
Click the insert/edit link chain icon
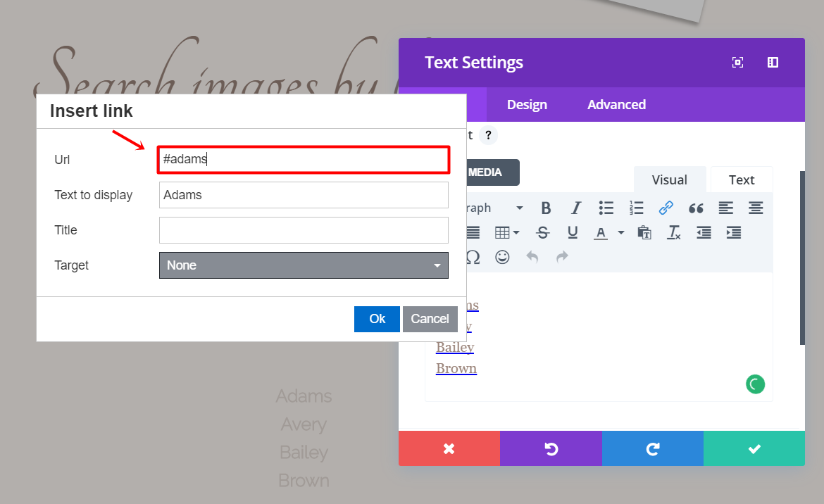point(666,208)
